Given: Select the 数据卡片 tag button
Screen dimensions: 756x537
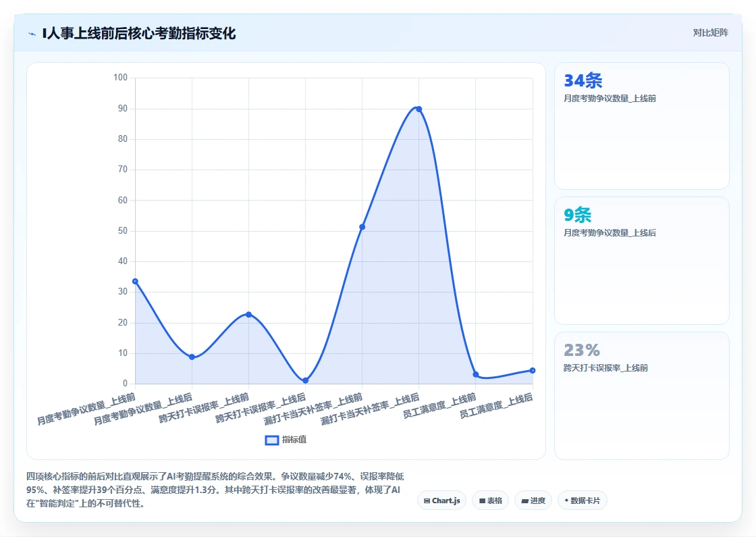Looking at the screenshot, I should tap(582, 501).
